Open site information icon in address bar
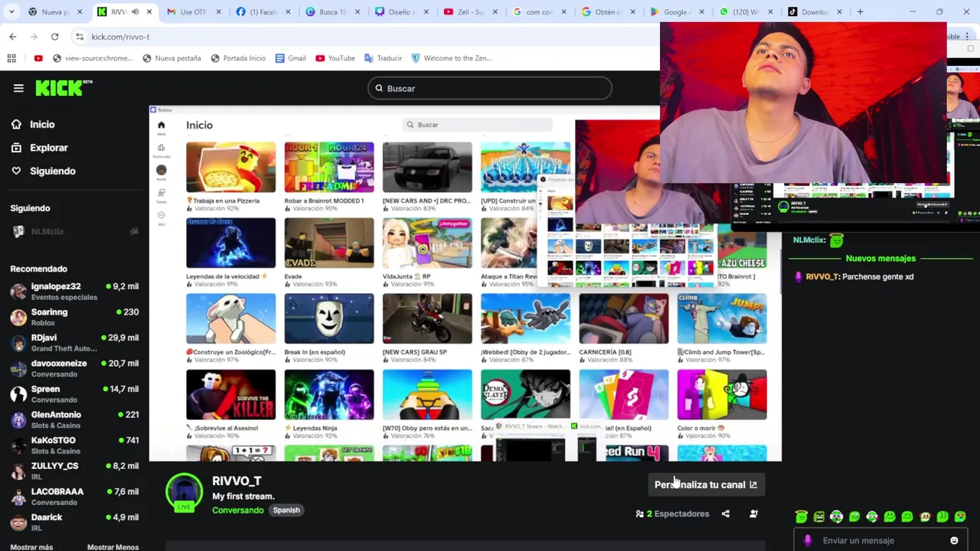 [80, 37]
